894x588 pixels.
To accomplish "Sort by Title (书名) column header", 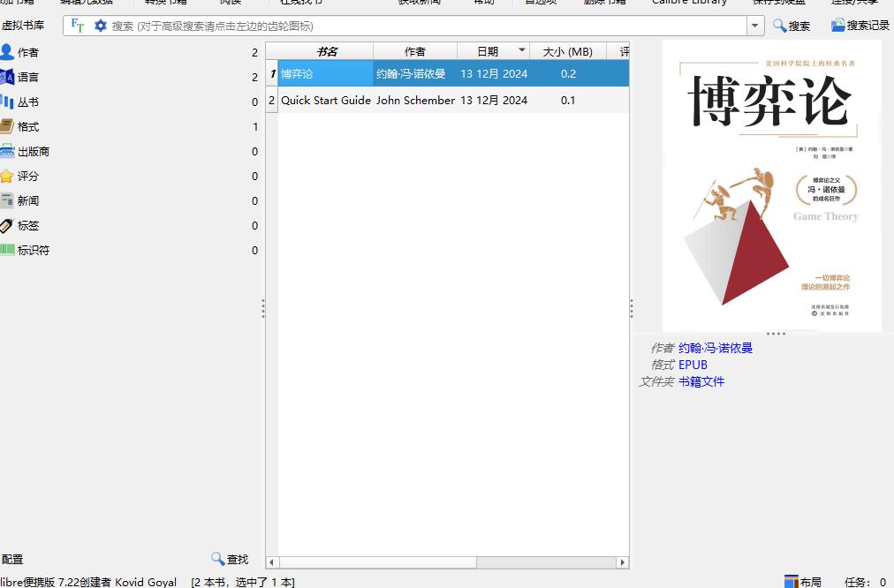I will tap(326, 51).
